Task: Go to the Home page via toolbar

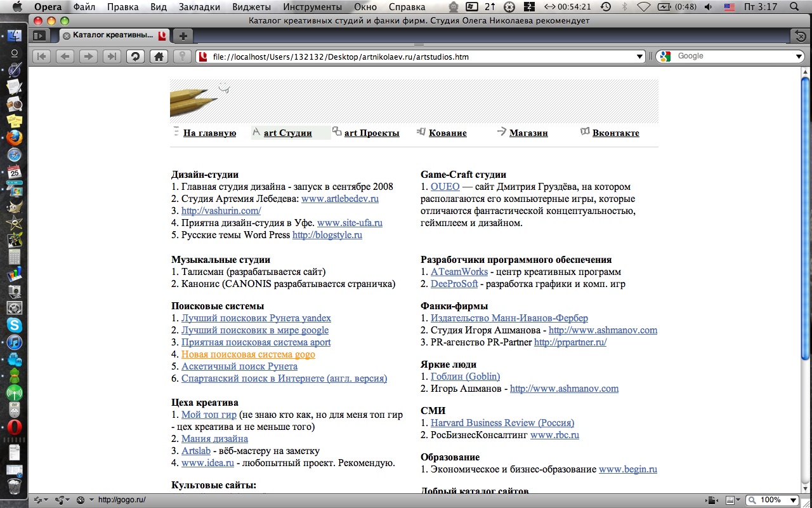Action: [x=158, y=57]
